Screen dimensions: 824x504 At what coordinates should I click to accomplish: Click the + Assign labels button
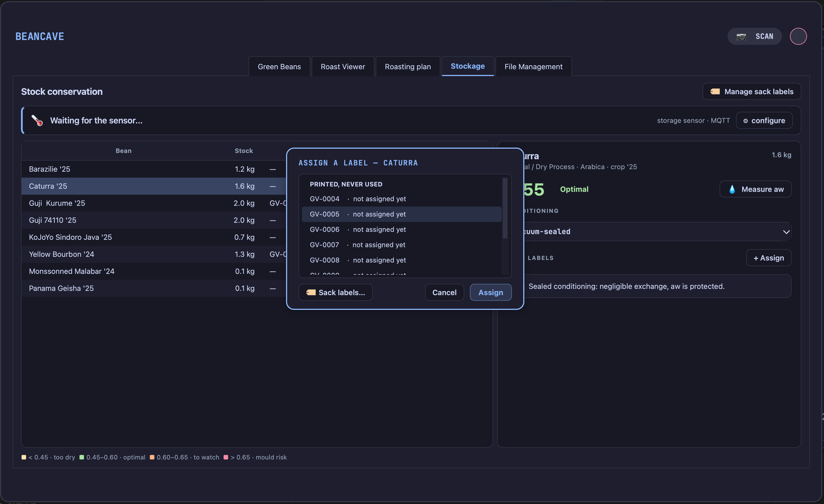click(x=768, y=258)
